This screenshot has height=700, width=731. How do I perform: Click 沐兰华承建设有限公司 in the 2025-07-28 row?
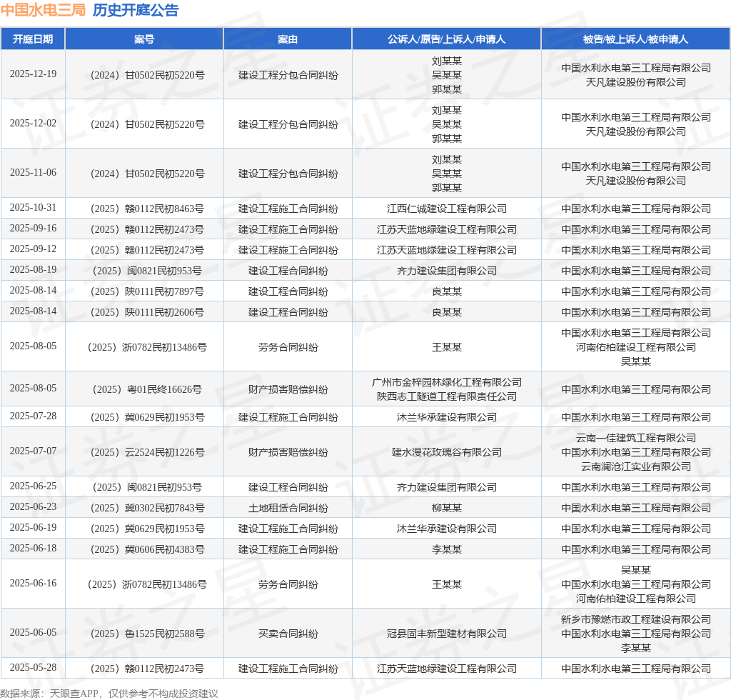tap(447, 417)
